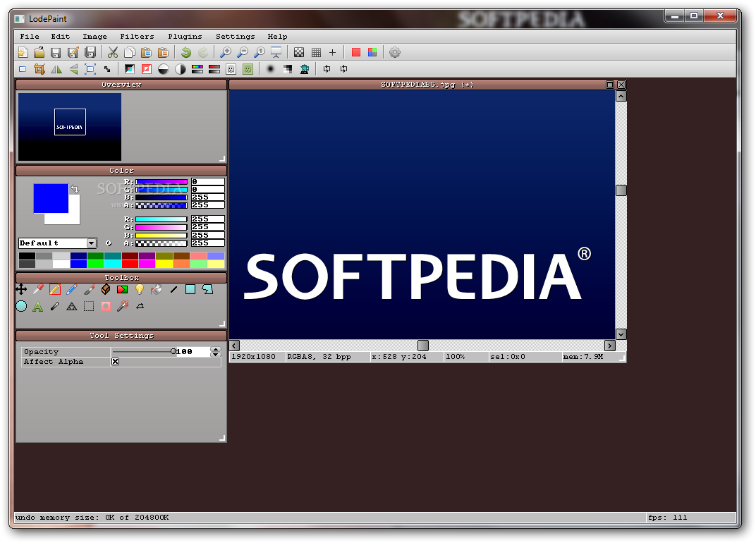Click the negate RGB inverted-colors icon
The width and height of the screenshot is (756, 543).
[130, 69]
